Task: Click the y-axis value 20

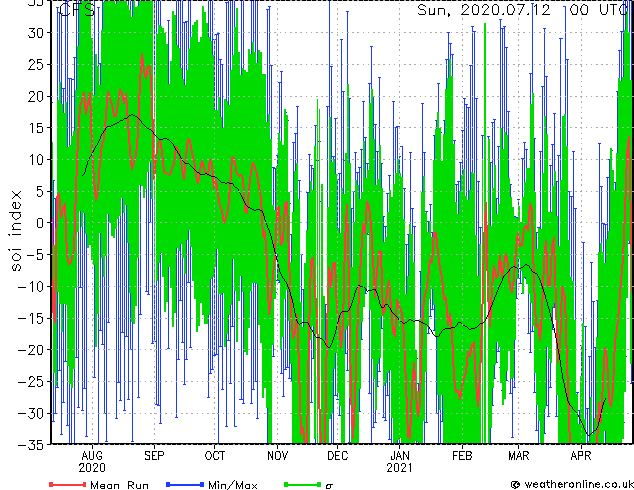Action: click(36, 96)
